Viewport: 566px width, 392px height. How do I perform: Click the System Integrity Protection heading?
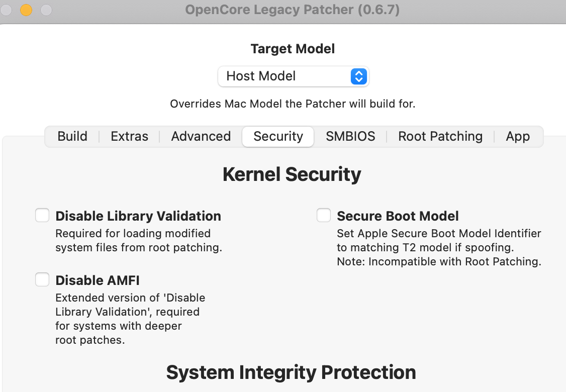tap(291, 372)
